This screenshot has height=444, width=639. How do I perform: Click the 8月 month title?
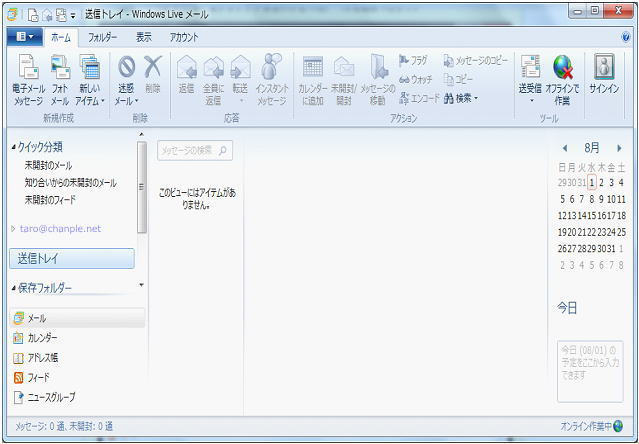click(x=592, y=147)
